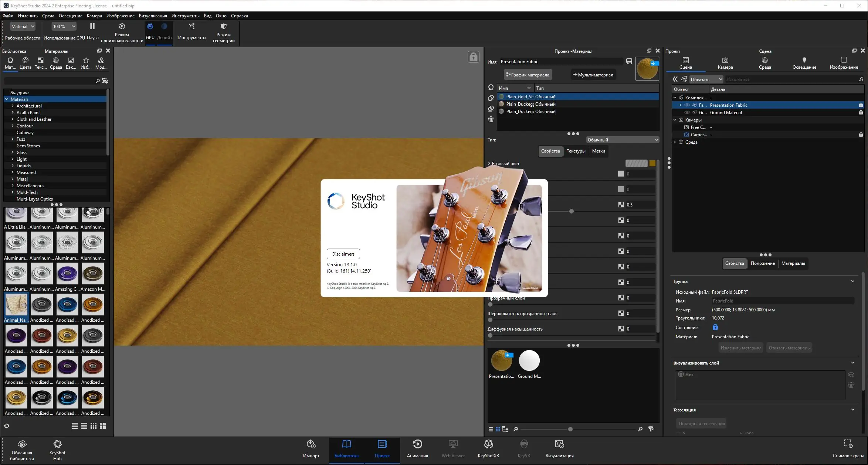Click the save material icon next to name
The image size is (868, 465).
(x=629, y=62)
